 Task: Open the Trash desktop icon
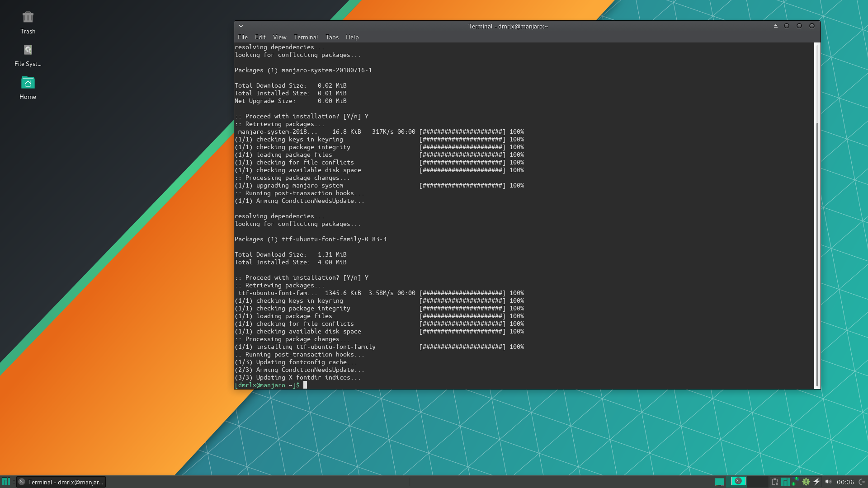pyautogui.click(x=28, y=18)
